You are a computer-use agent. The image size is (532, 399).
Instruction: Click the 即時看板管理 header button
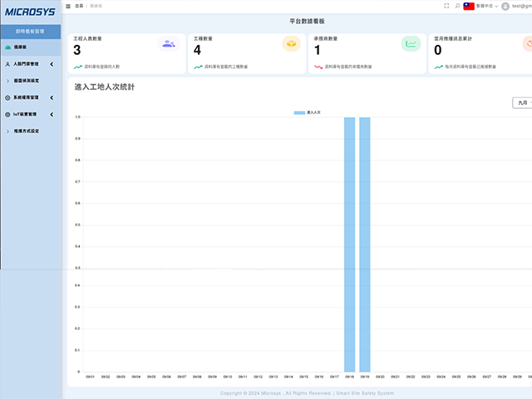(x=31, y=31)
